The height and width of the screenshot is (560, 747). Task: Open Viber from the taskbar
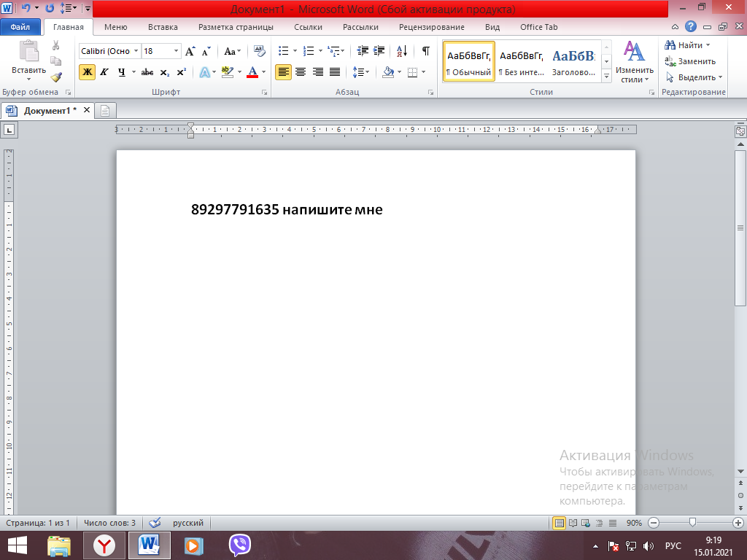pyautogui.click(x=240, y=545)
